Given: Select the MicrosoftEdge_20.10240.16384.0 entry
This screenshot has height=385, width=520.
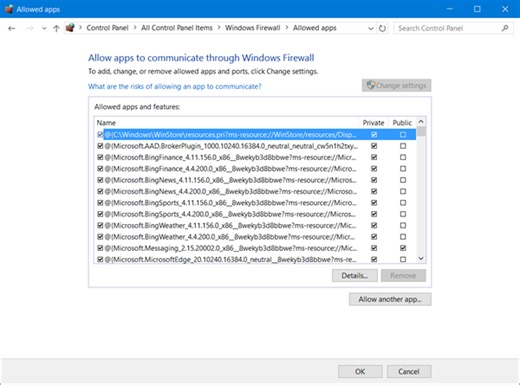Looking at the screenshot, I should click(231, 259).
